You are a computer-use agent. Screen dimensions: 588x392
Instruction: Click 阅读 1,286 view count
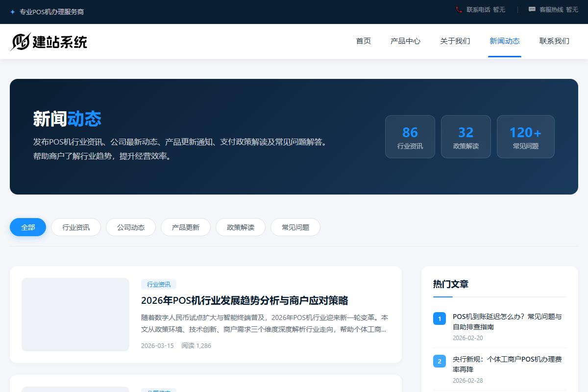(x=196, y=345)
